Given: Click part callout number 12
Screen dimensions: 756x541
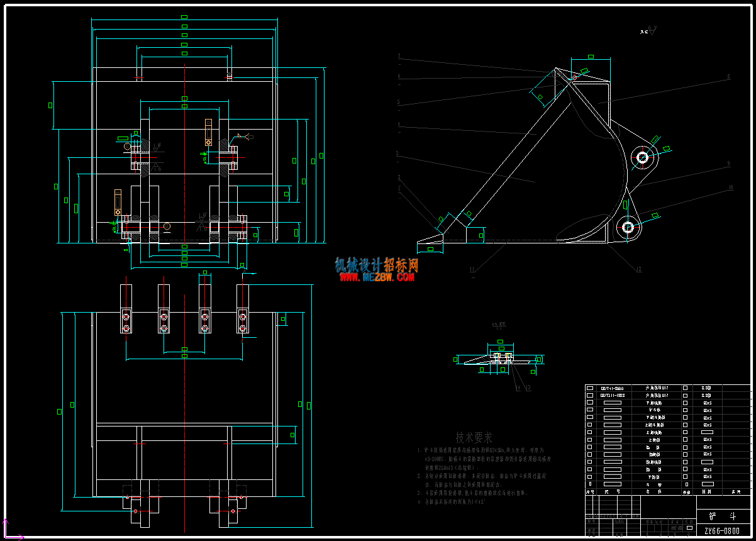Looking at the screenshot, I should pyautogui.click(x=638, y=269).
